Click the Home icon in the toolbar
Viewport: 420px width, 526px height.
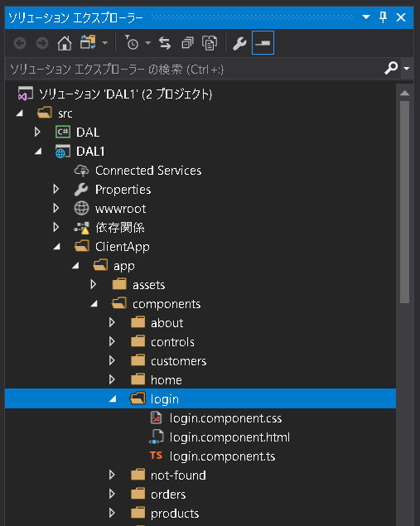[65, 43]
